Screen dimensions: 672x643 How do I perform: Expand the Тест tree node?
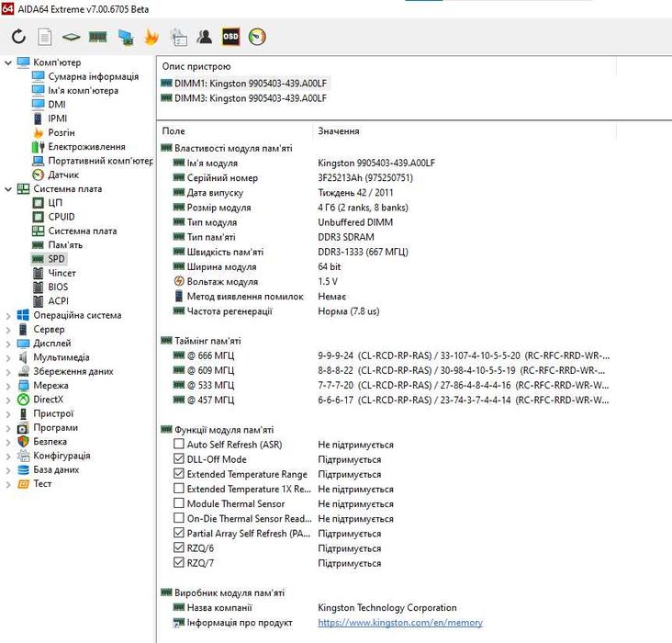click(8, 484)
